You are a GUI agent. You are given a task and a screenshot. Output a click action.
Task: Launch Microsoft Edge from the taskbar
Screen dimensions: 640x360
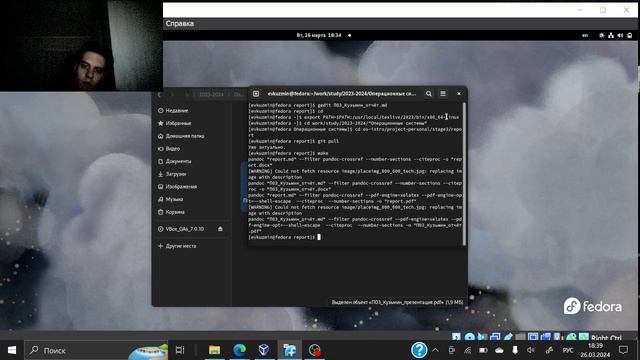(240, 350)
